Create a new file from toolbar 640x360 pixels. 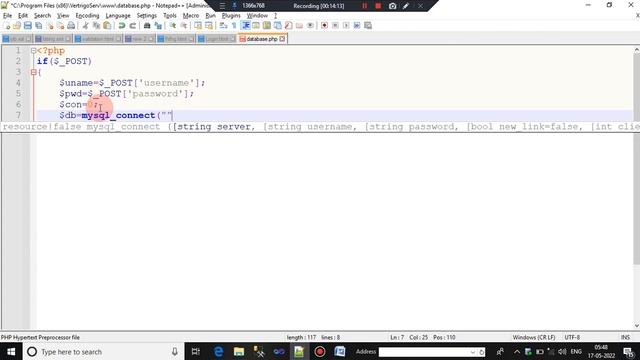click(7, 25)
